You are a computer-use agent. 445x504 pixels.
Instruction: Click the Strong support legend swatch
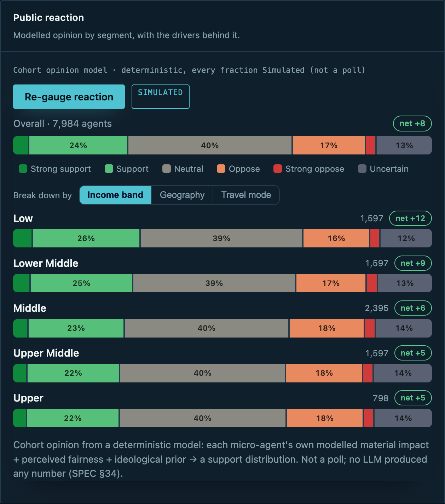pyautogui.click(x=23, y=169)
